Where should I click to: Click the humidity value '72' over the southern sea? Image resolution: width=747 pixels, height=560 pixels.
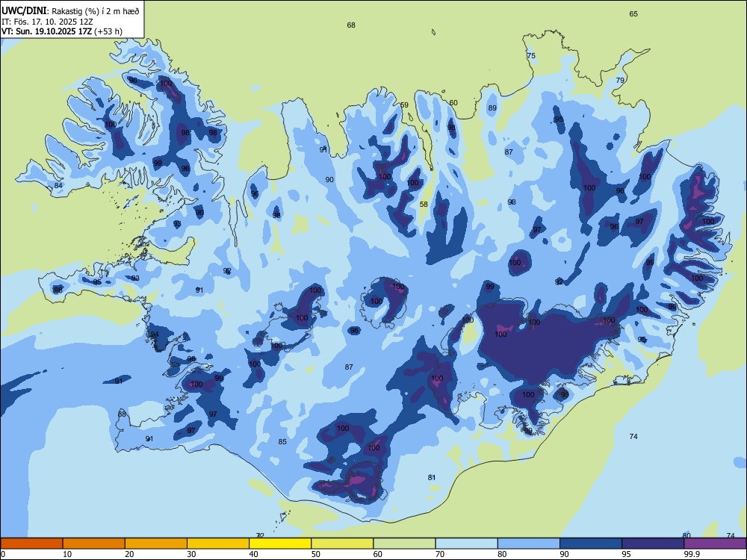260,535
